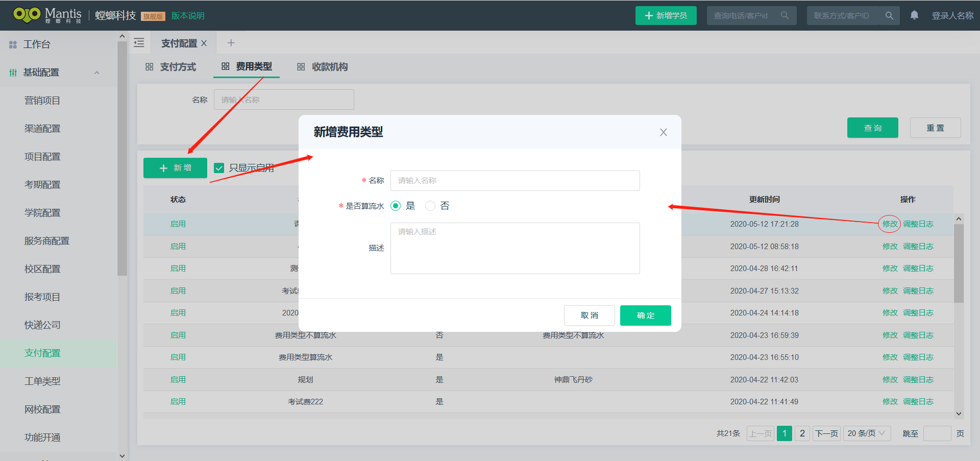Click the 新增 button
Screen dimensions: 980x461
click(x=175, y=168)
